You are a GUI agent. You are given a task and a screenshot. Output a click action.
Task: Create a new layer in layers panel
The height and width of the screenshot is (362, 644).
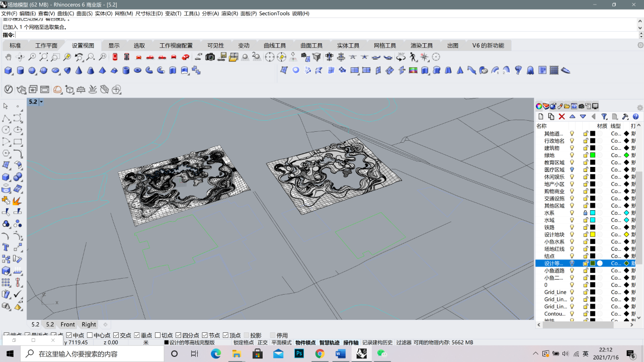point(541,117)
